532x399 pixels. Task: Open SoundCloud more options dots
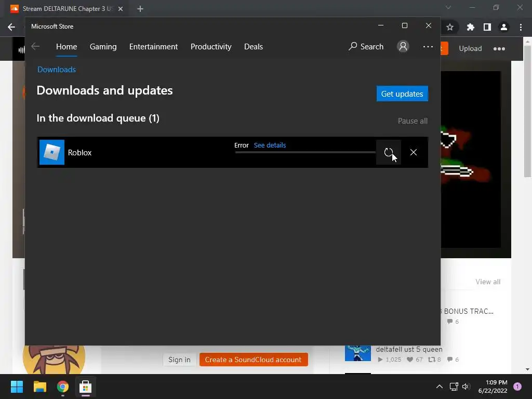(499, 49)
